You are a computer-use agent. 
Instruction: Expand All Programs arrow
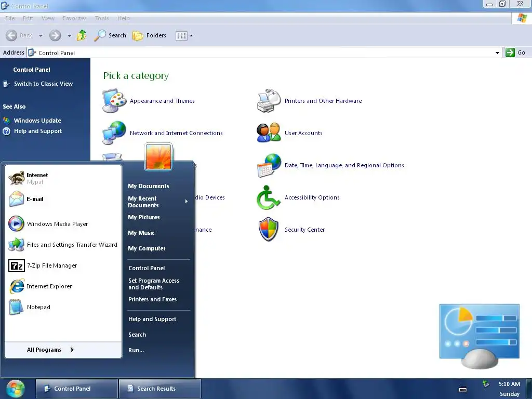pyautogui.click(x=72, y=350)
